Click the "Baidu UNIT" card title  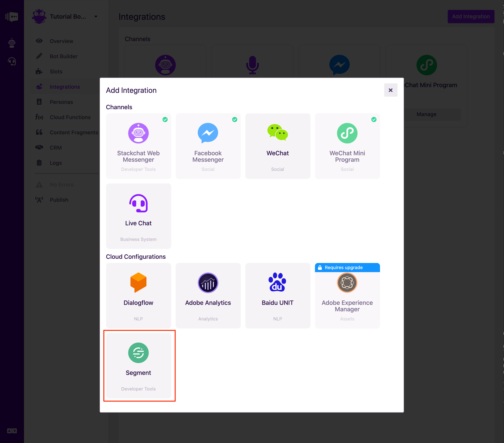(x=277, y=303)
